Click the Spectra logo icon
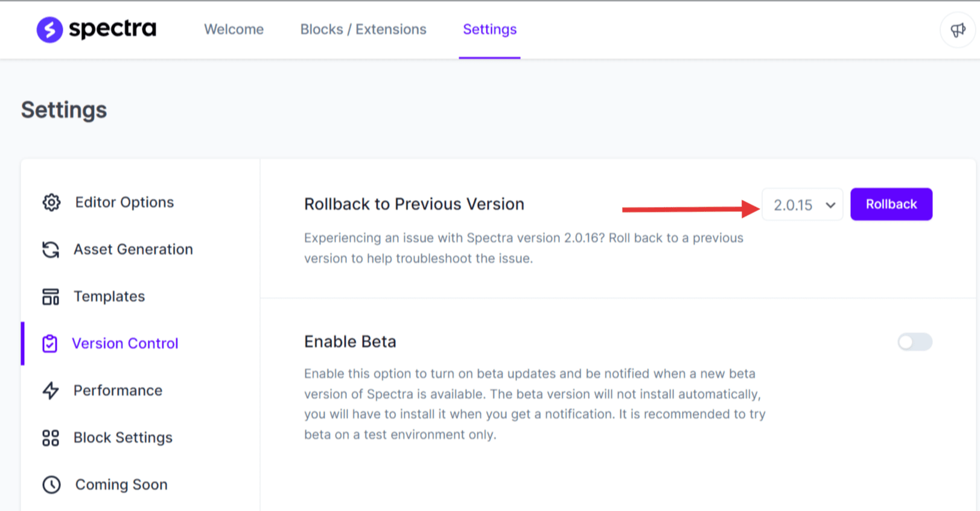The image size is (980, 511). pos(49,30)
